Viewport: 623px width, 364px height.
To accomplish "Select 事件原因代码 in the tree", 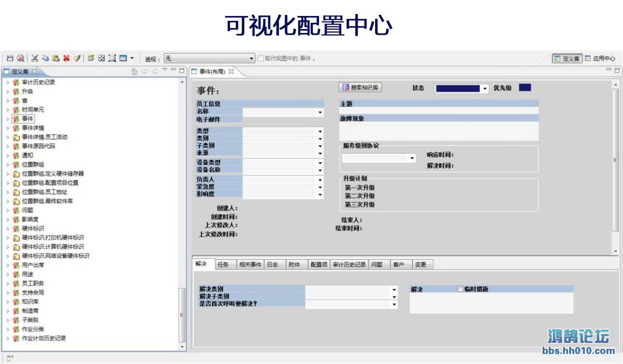I will tap(38, 146).
